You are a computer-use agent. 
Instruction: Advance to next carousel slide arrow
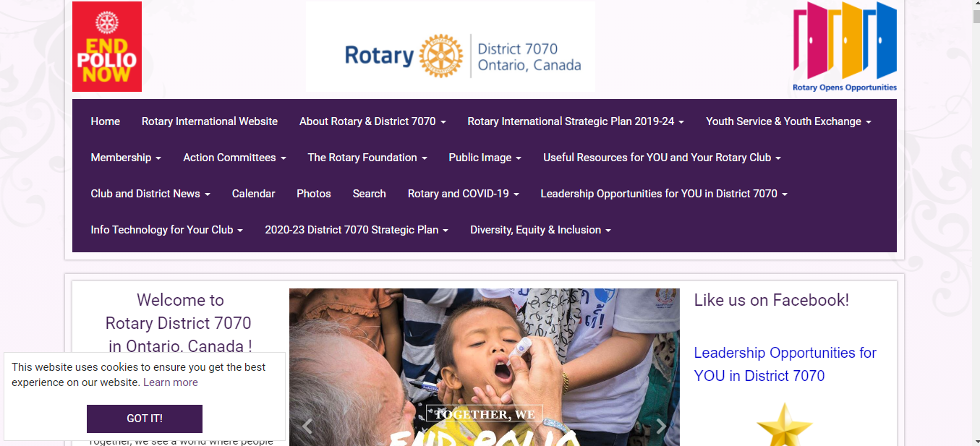tap(661, 426)
